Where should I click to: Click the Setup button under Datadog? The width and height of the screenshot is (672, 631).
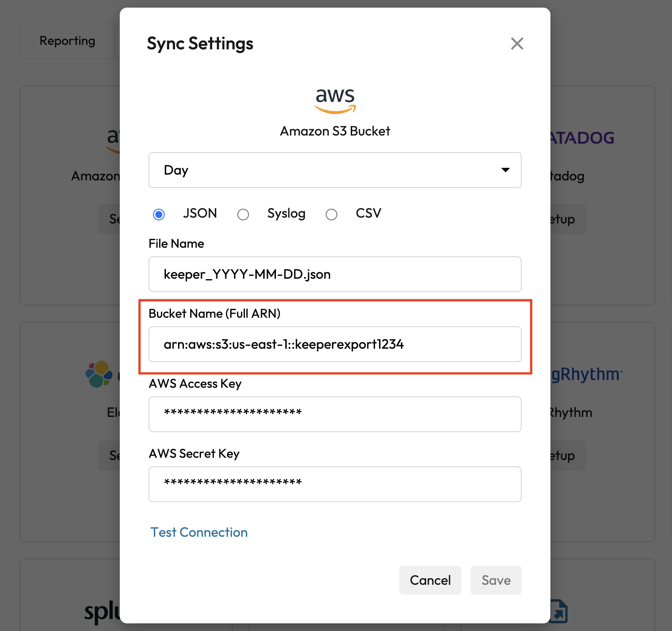[567, 219]
